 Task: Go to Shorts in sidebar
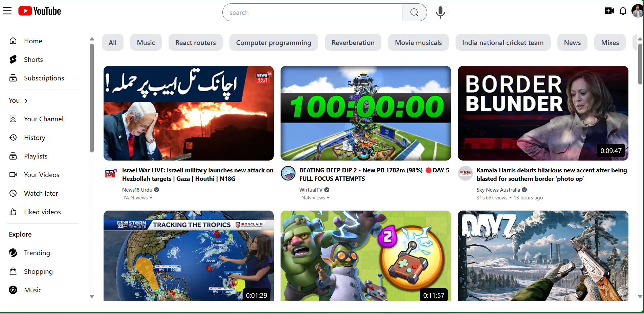pyautogui.click(x=33, y=59)
